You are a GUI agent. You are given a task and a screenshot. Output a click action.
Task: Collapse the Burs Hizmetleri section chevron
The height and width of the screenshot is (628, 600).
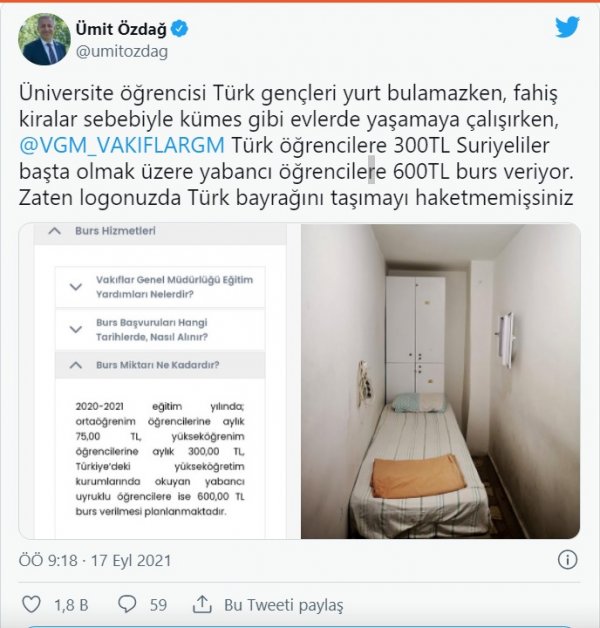tap(54, 231)
